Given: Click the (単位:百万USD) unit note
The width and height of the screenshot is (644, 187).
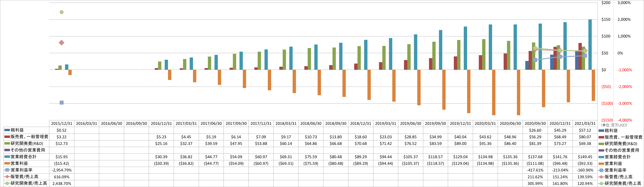Looking at the screenshot, I should 614,125.
